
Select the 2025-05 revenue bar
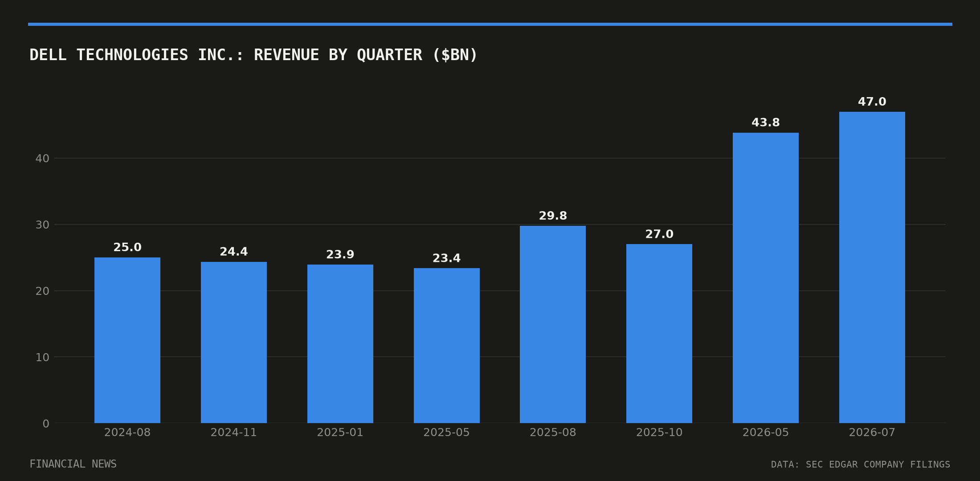pyautogui.click(x=447, y=346)
